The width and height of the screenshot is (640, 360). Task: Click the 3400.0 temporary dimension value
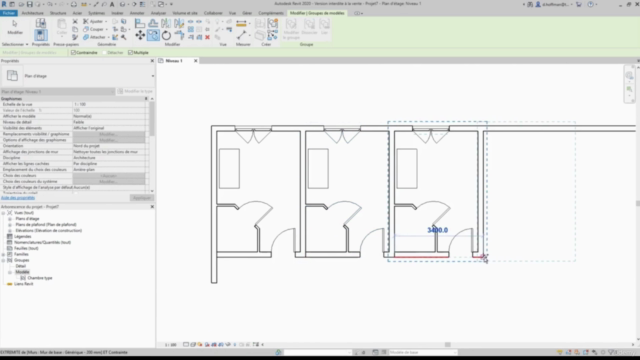click(438, 230)
